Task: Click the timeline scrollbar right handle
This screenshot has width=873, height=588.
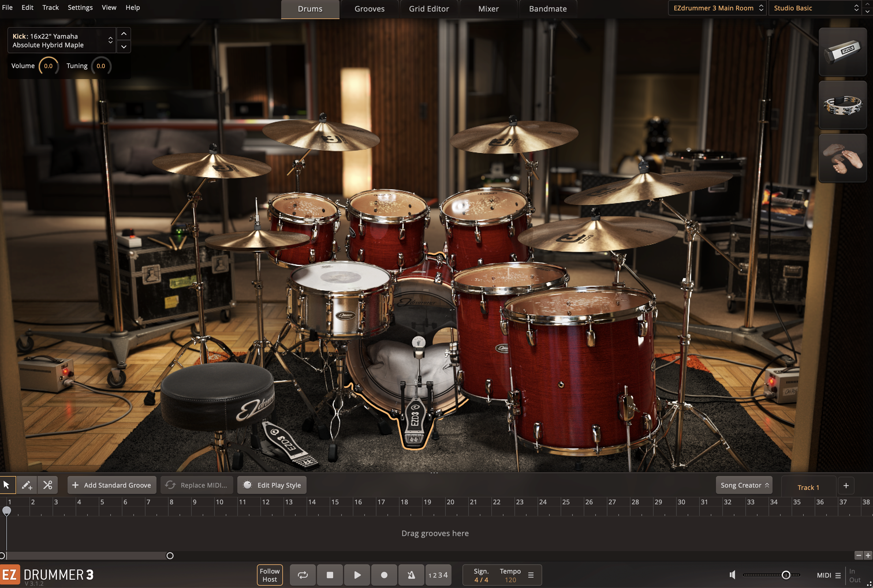Action: coord(170,555)
